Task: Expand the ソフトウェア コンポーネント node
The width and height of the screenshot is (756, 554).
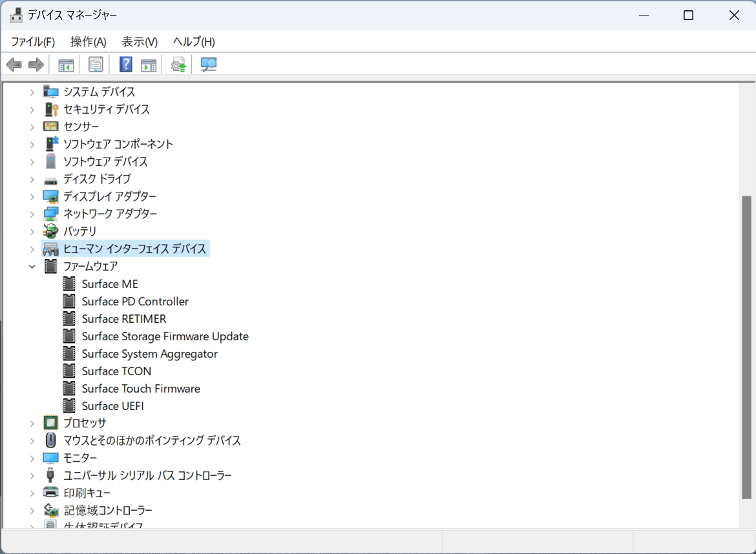Action: point(32,145)
